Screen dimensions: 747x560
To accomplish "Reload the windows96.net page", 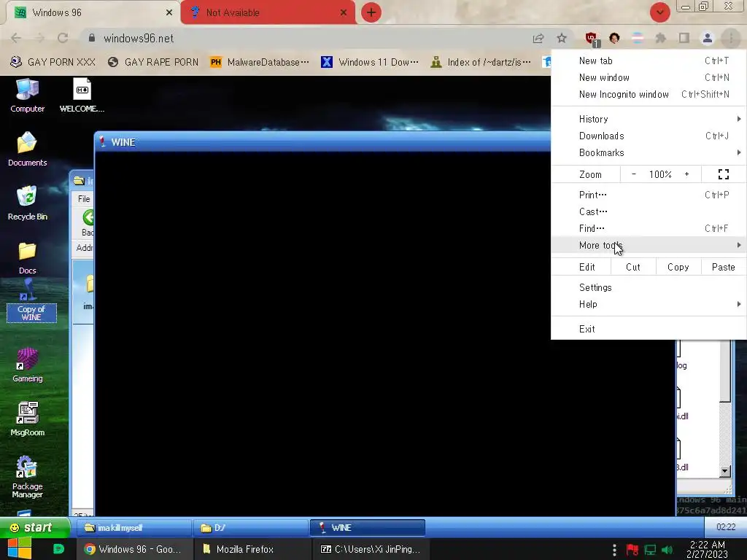I will tap(63, 38).
